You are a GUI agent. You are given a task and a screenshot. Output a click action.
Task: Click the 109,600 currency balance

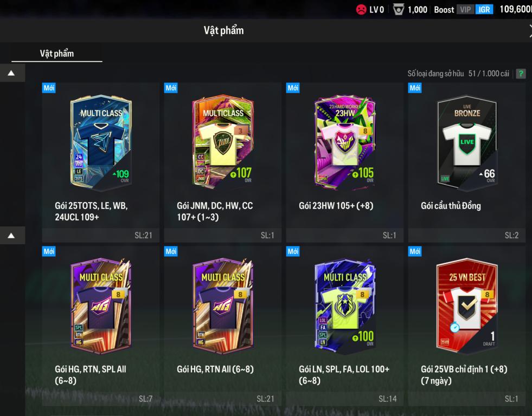[516, 9]
